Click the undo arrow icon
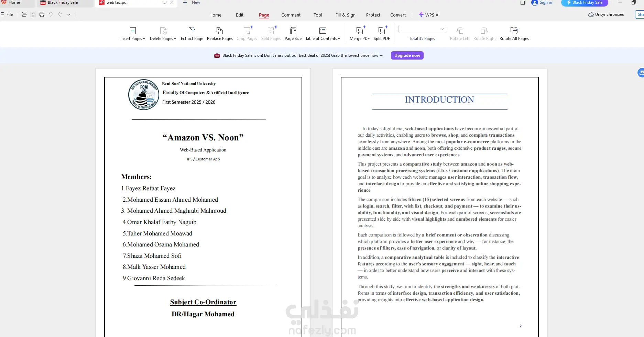The image size is (644, 337). 51,14
